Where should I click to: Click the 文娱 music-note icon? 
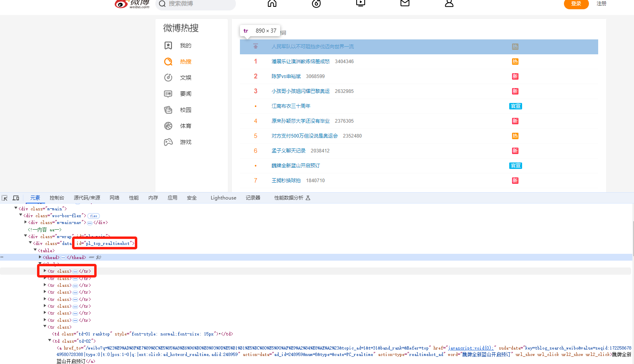click(168, 78)
